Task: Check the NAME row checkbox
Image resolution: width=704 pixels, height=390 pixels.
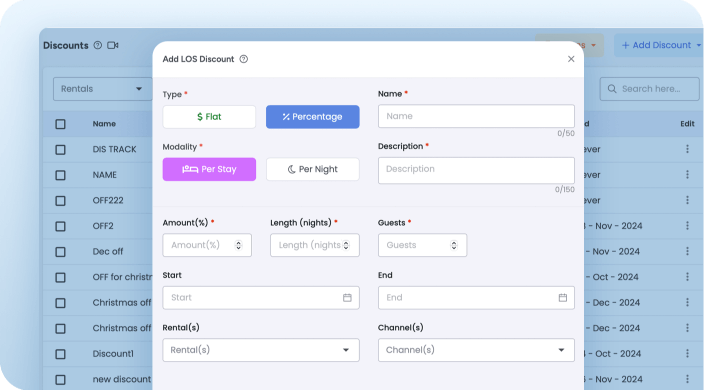Action: pyautogui.click(x=60, y=175)
